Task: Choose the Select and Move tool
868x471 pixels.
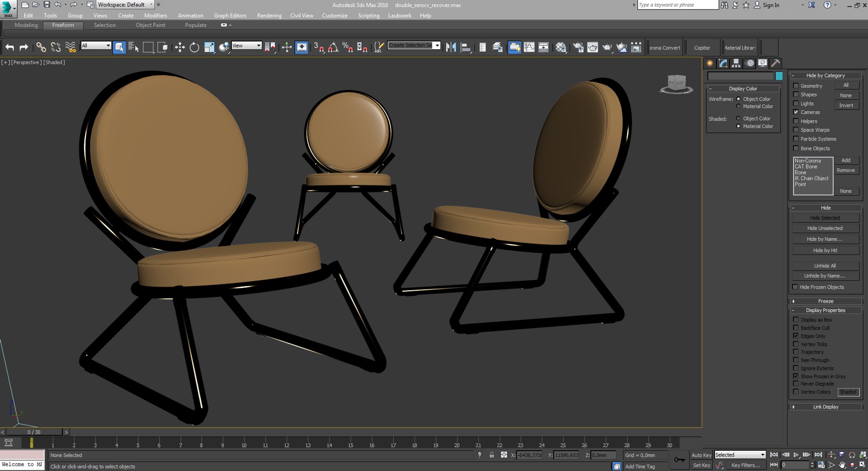Action: (x=180, y=47)
